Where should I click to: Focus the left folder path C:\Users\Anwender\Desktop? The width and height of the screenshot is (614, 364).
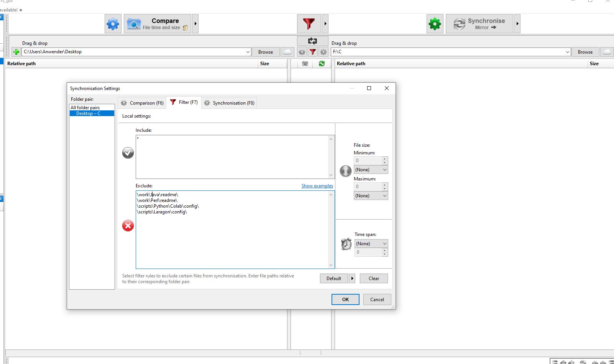click(x=133, y=52)
